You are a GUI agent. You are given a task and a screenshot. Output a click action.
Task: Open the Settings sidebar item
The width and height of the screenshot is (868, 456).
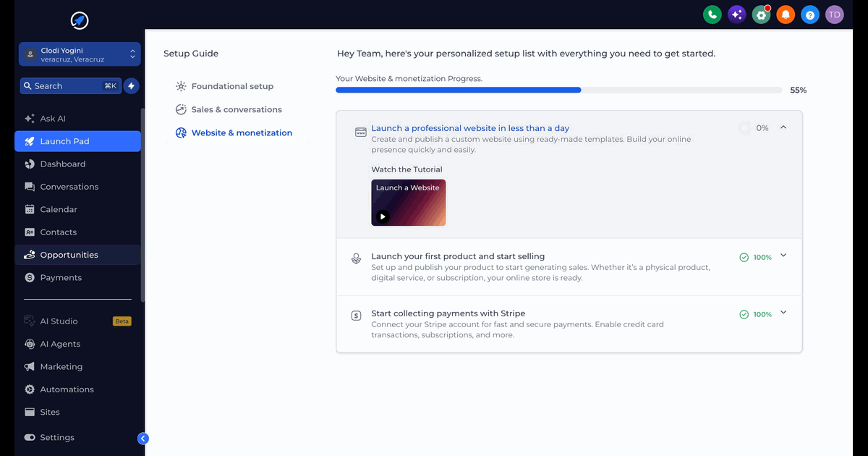[x=77, y=437]
